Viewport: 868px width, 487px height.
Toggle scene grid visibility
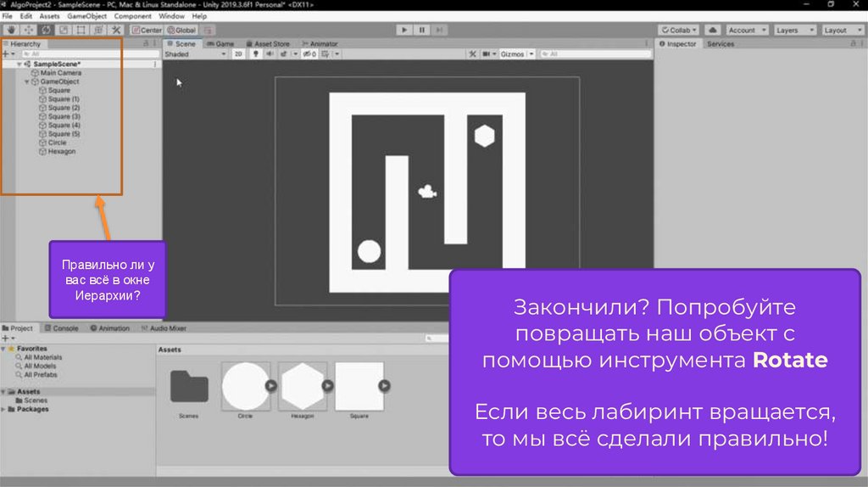325,54
